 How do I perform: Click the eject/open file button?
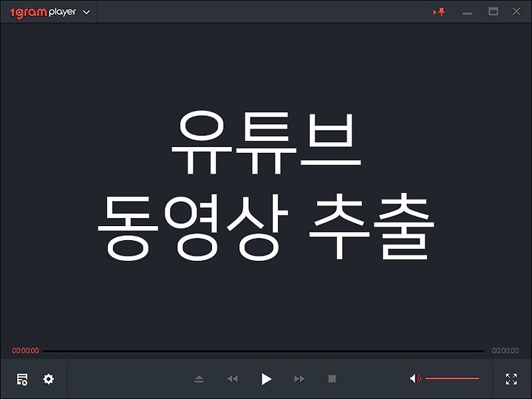pyautogui.click(x=199, y=378)
